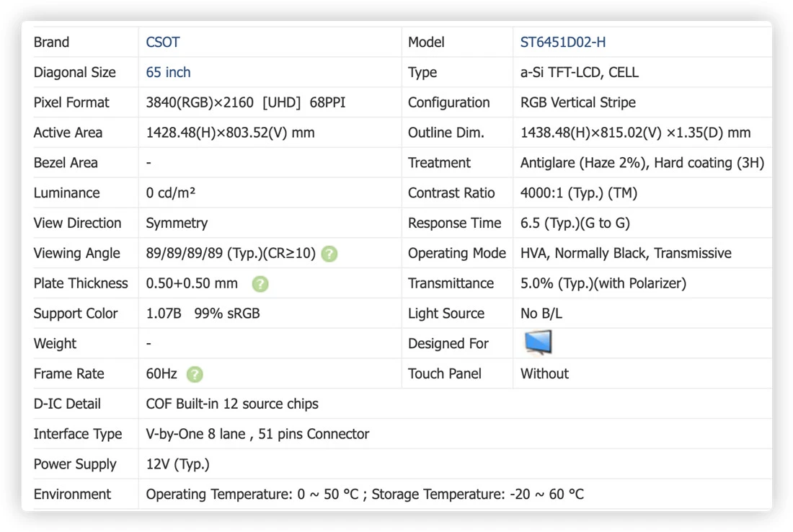The width and height of the screenshot is (793, 532).
Task: Click the Transmittance 5.0% value
Action: (x=603, y=283)
